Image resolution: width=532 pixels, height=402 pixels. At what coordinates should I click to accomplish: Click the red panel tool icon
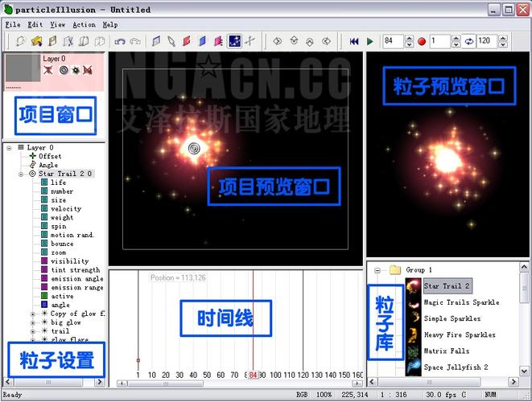click(x=187, y=41)
